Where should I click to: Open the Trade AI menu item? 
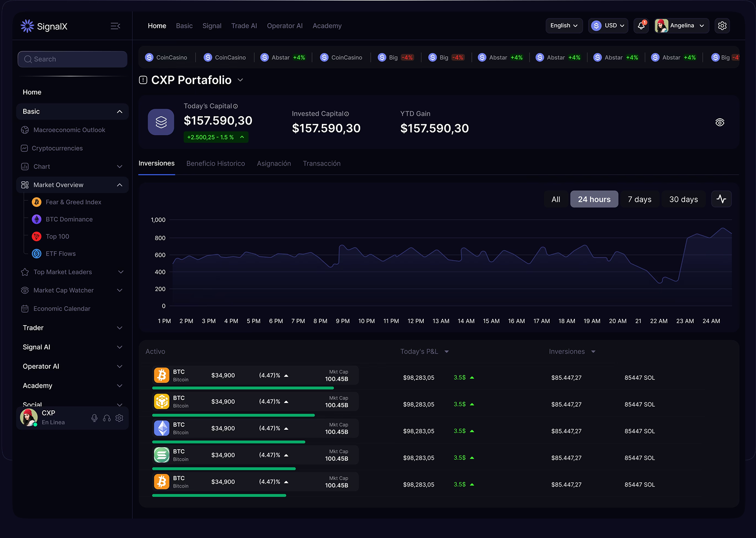click(x=244, y=26)
